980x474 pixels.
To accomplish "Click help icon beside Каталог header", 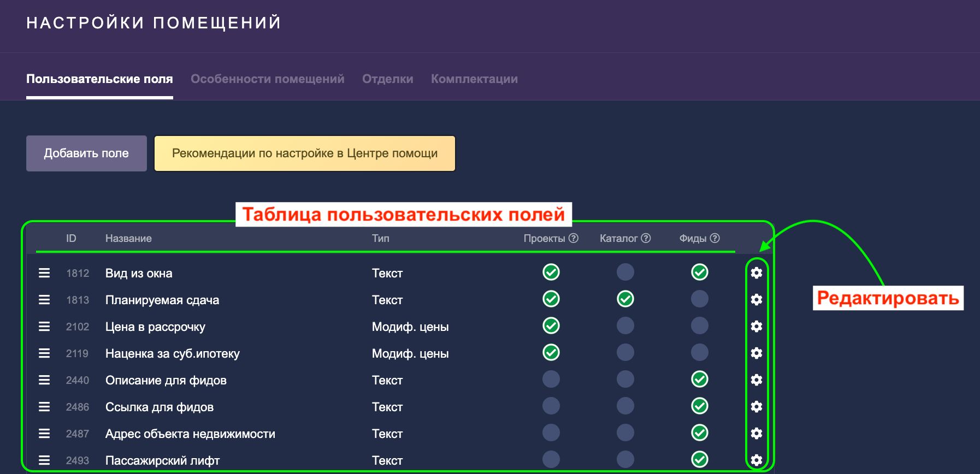I will [x=646, y=238].
